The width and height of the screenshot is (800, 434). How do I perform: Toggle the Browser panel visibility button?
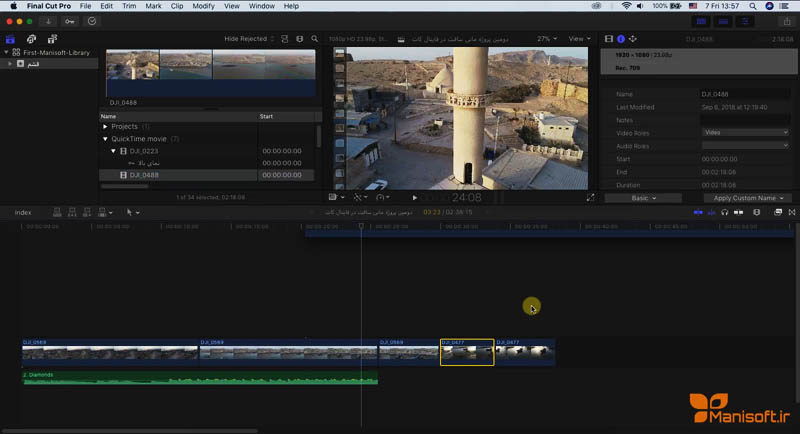(x=702, y=21)
